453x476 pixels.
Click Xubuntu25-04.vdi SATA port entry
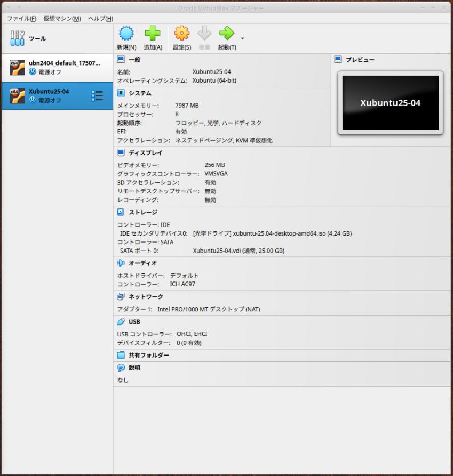239,251
